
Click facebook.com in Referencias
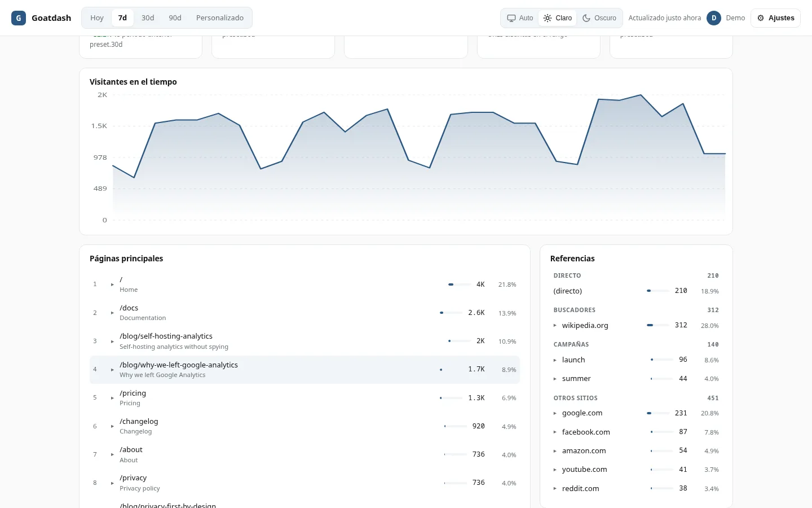coord(586,432)
